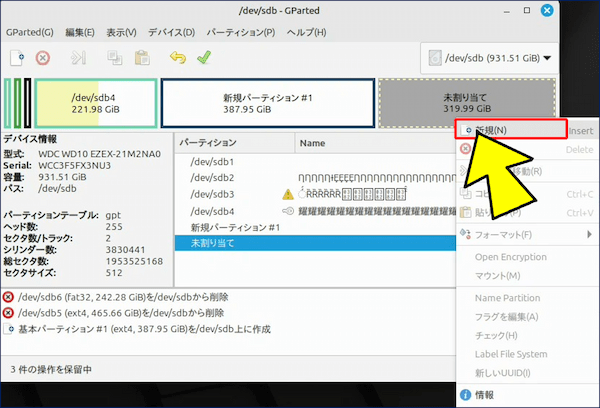
Task: Click the Name column header
Action: [x=312, y=143]
